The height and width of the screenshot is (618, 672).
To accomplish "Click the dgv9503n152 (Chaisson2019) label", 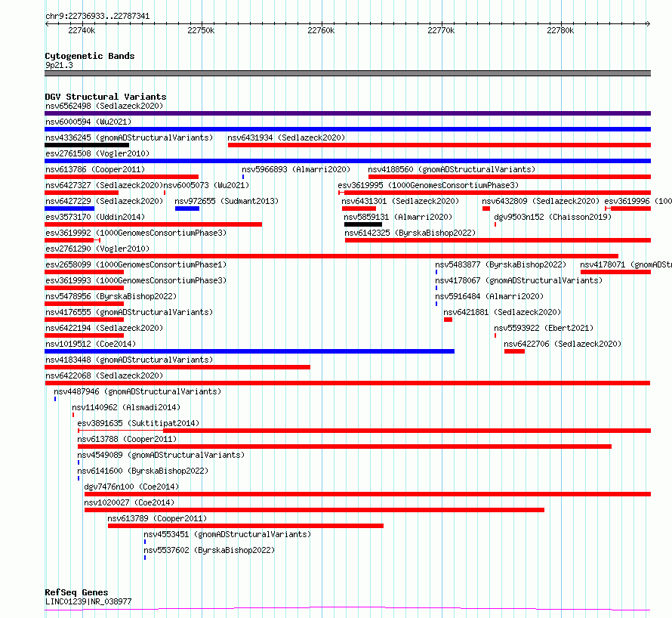I will (x=553, y=217).
